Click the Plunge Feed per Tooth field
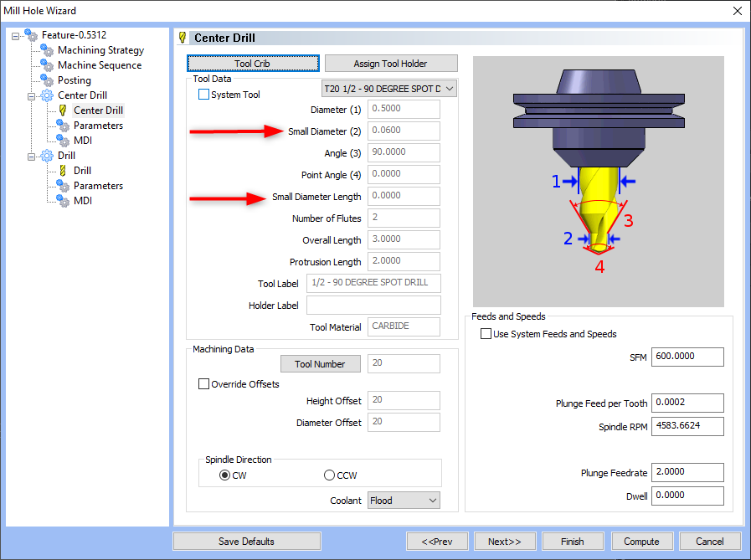Viewport: 751px width, 560px height. point(687,403)
